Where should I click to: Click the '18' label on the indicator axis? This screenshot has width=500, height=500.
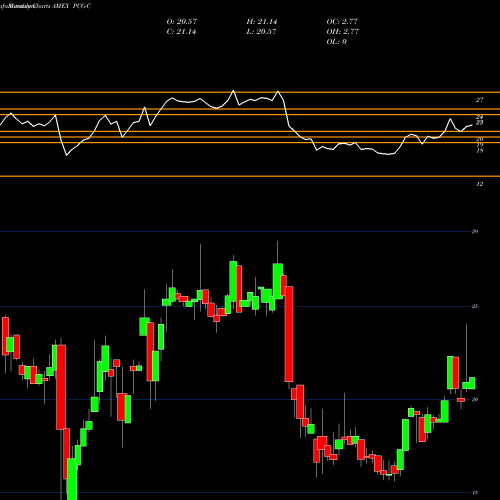click(x=479, y=150)
